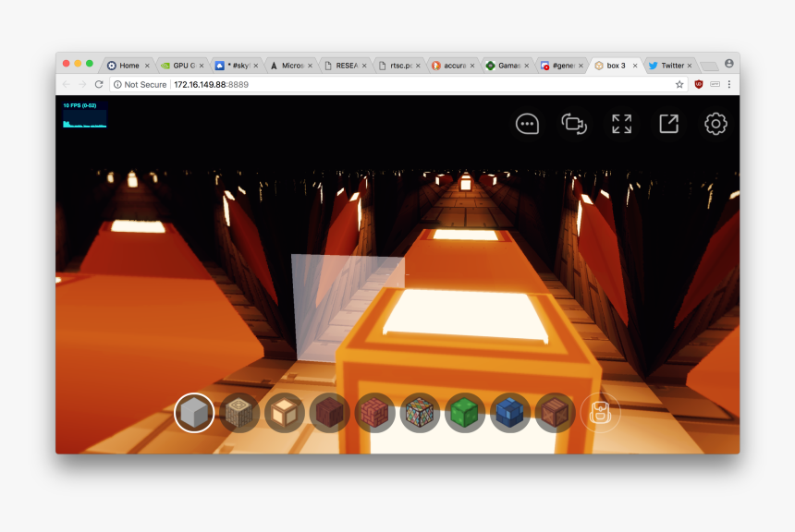Image resolution: width=795 pixels, height=532 pixels.
Task: Switch to the Home tab
Action: (x=128, y=66)
